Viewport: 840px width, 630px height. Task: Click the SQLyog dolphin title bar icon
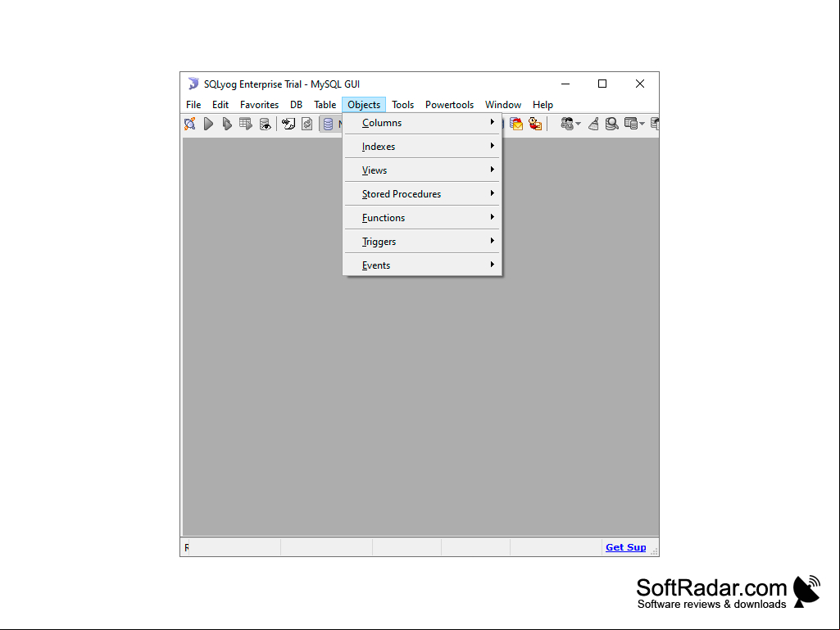(x=193, y=84)
